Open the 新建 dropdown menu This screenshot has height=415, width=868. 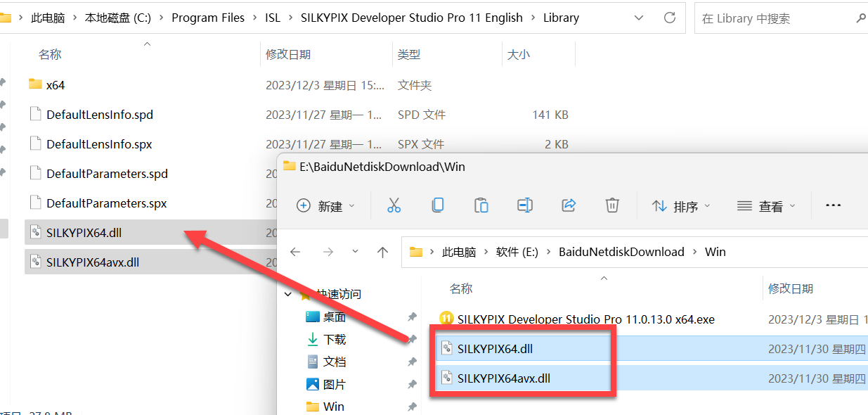(326, 206)
